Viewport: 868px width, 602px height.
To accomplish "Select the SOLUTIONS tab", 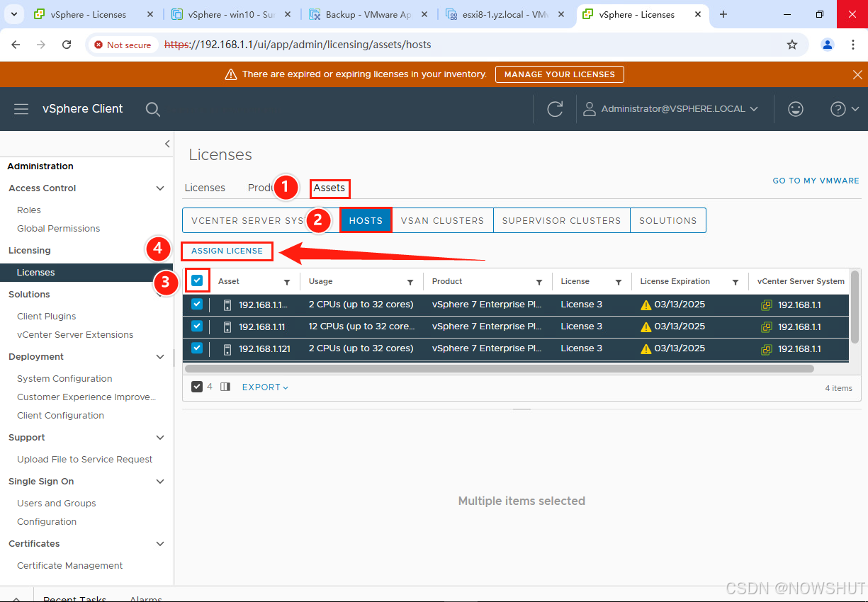I will click(x=668, y=220).
